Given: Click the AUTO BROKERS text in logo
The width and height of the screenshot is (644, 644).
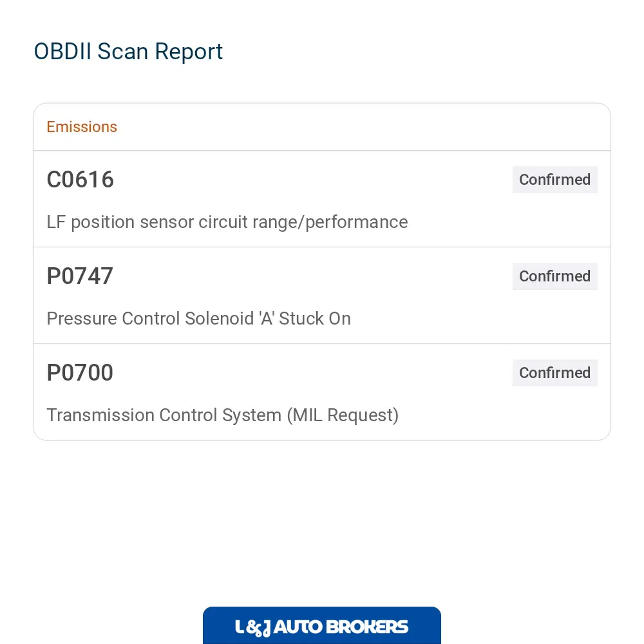Looking at the screenshot, I should (x=341, y=627).
